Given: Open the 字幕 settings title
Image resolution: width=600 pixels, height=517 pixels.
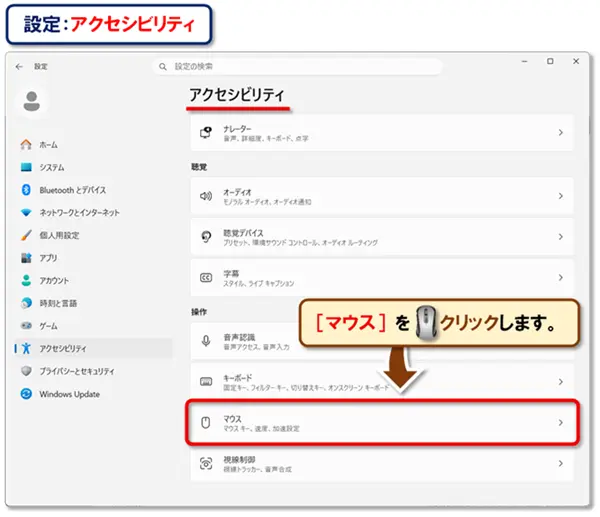Looking at the screenshot, I should pyautogui.click(x=231, y=274).
